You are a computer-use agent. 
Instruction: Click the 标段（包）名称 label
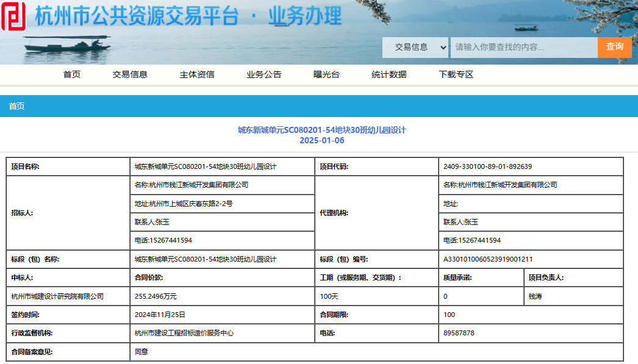(x=35, y=259)
